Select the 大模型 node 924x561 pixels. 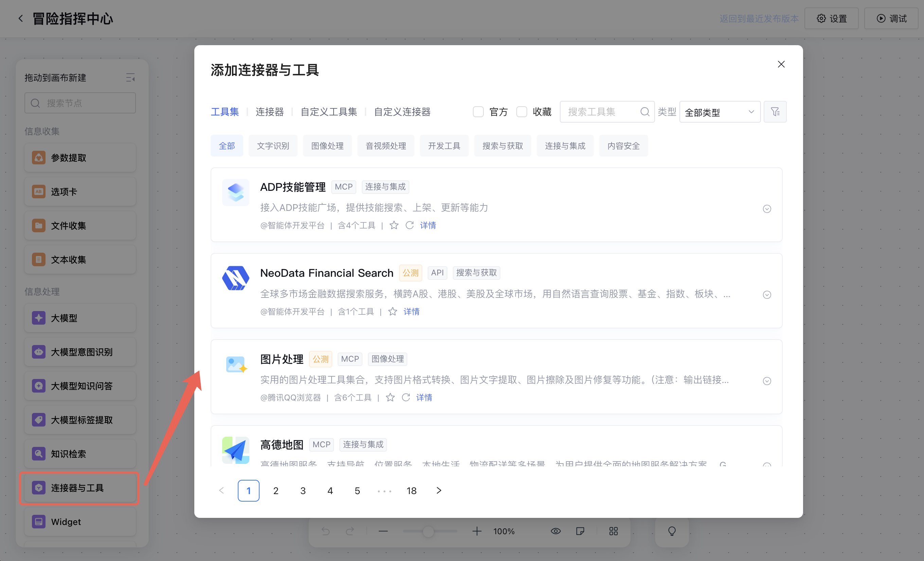pos(80,318)
